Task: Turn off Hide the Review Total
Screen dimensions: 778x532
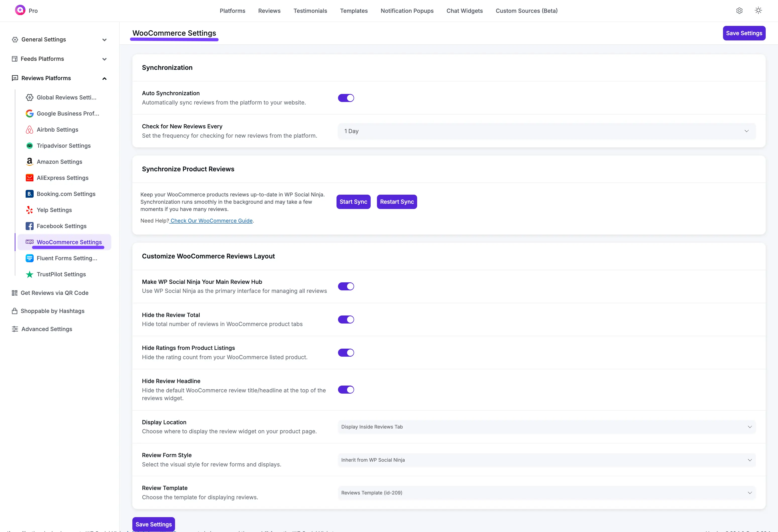Action: (x=346, y=319)
